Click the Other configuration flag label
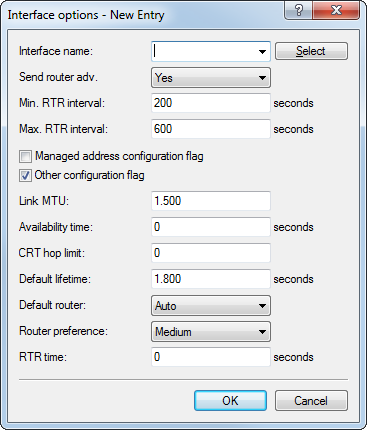Screen dimensions: 367x430 pyautogui.click(x=89, y=175)
